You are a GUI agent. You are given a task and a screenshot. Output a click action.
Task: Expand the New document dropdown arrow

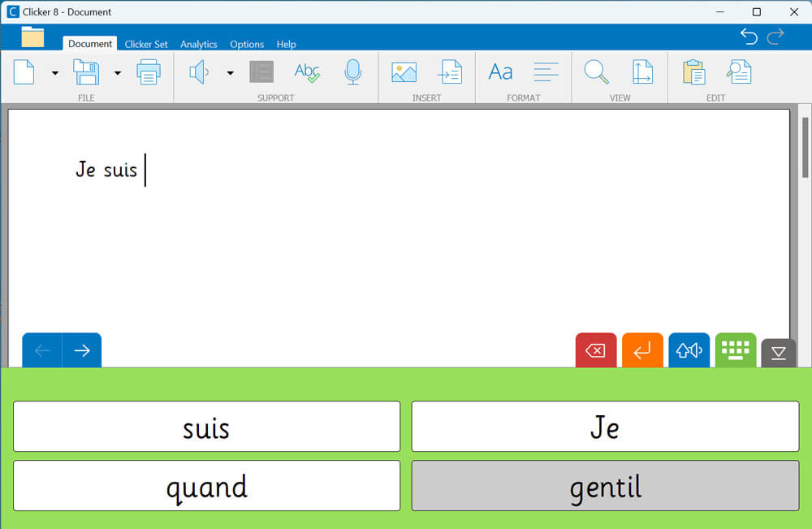[x=55, y=73]
